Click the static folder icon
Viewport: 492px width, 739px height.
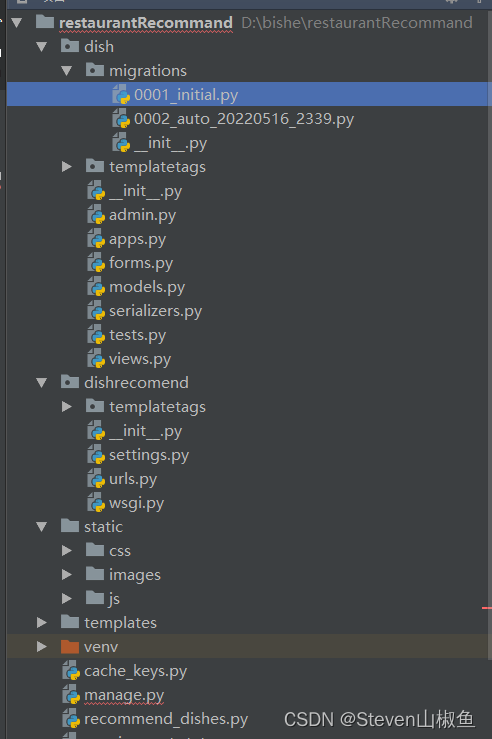(70, 526)
